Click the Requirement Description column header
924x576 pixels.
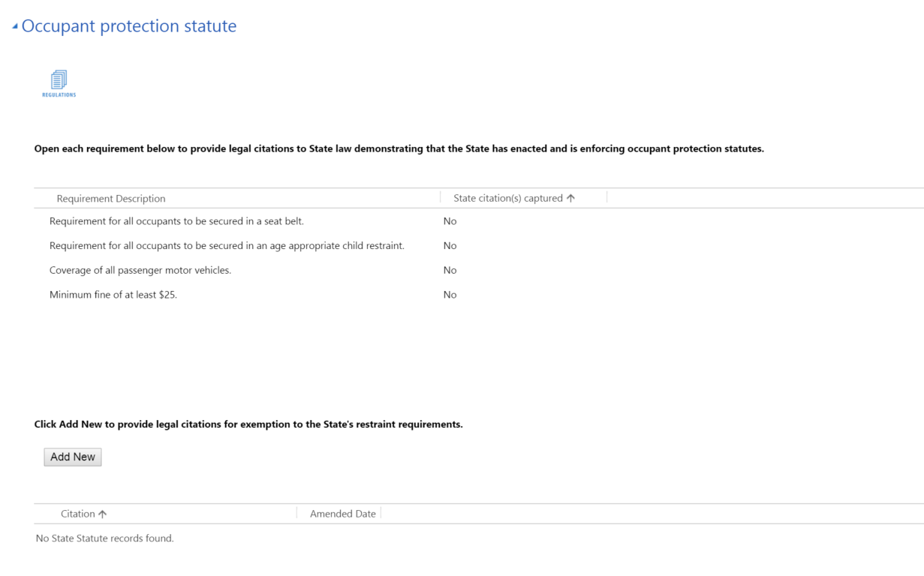[x=111, y=199]
